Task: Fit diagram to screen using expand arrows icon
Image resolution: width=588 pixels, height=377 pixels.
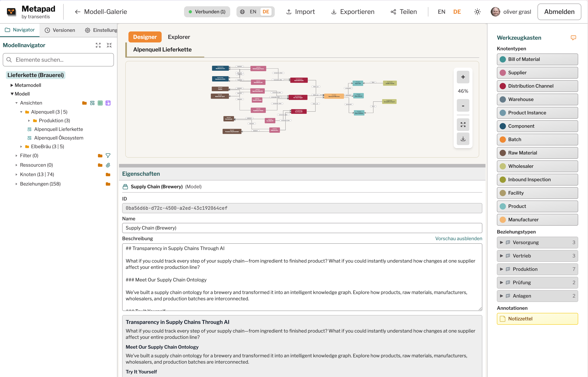Action: coord(463,124)
